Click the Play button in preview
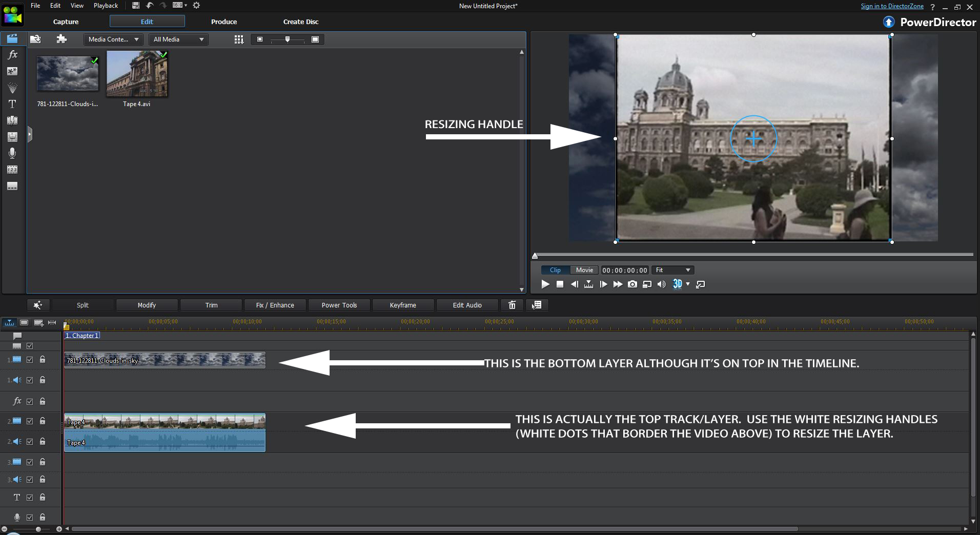The image size is (980, 535). click(545, 284)
